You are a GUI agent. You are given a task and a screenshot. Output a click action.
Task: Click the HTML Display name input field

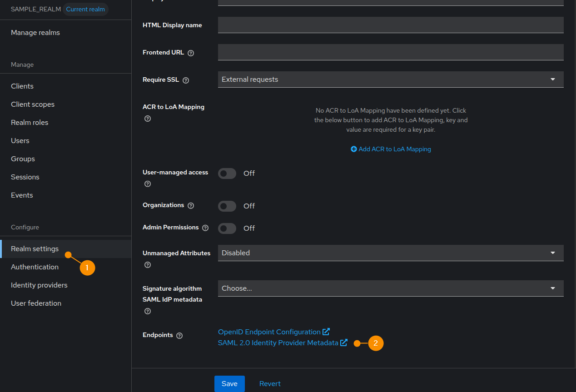(391, 25)
